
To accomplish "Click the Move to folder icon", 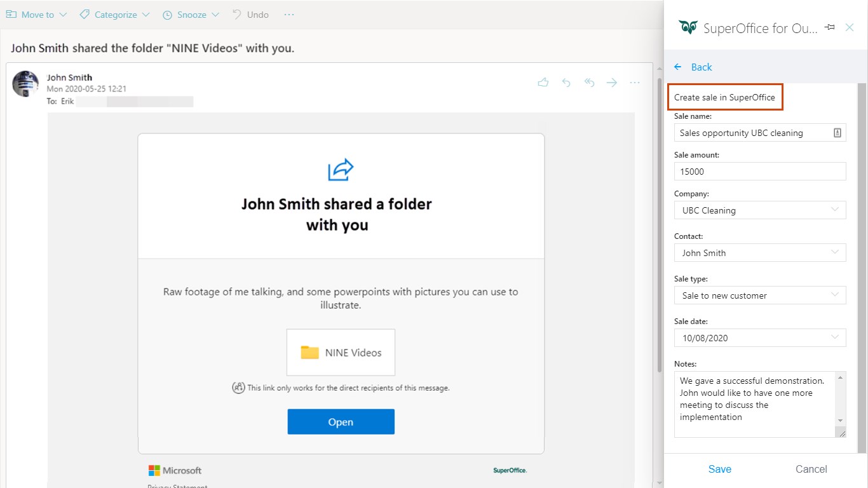I will tap(11, 14).
